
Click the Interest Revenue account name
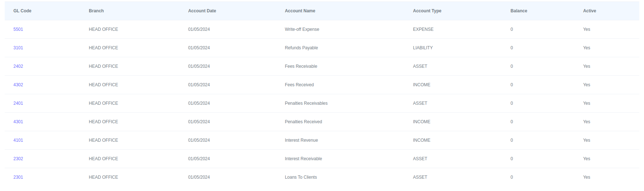301,140
